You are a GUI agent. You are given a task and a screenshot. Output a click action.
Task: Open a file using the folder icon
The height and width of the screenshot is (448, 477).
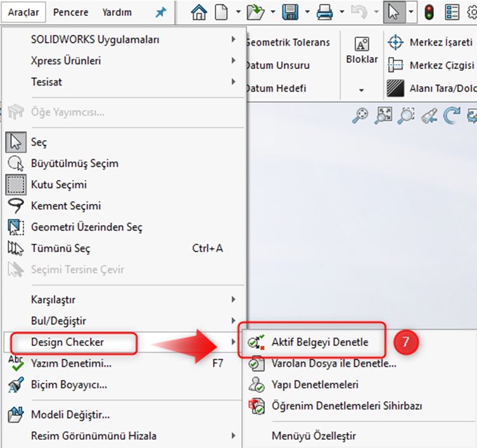[255, 13]
